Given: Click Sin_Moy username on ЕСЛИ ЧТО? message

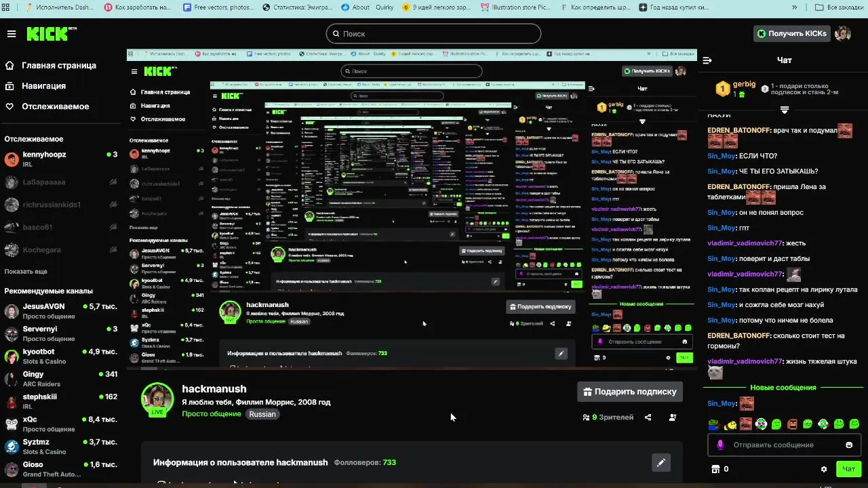Looking at the screenshot, I should (x=722, y=156).
